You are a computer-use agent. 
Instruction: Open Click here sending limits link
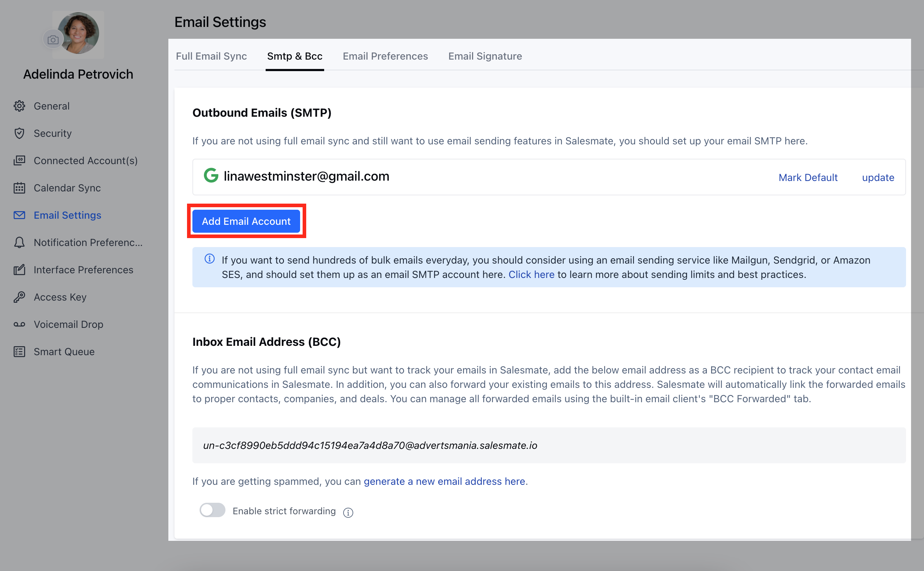pyautogui.click(x=531, y=275)
